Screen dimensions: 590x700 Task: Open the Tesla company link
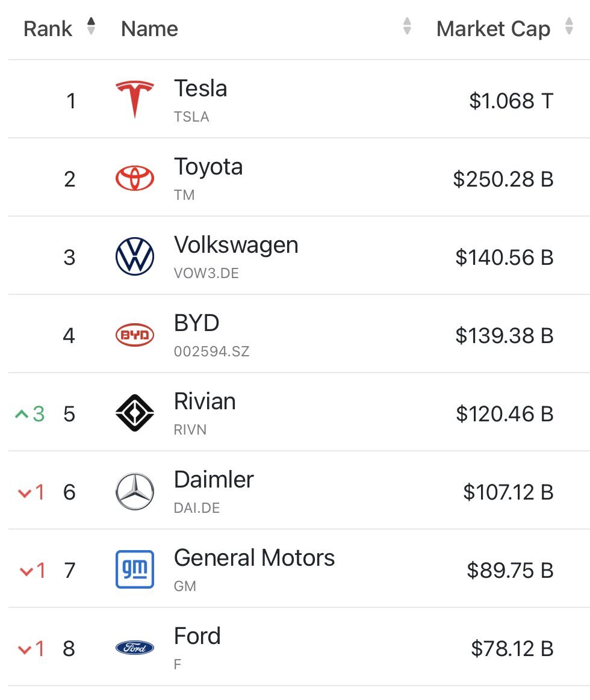pos(200,88)
